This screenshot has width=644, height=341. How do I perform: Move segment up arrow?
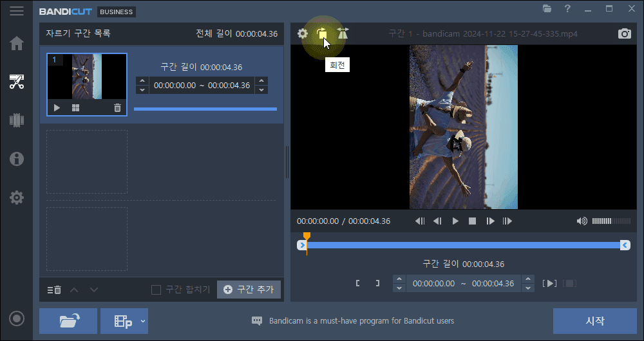(74, 290)
